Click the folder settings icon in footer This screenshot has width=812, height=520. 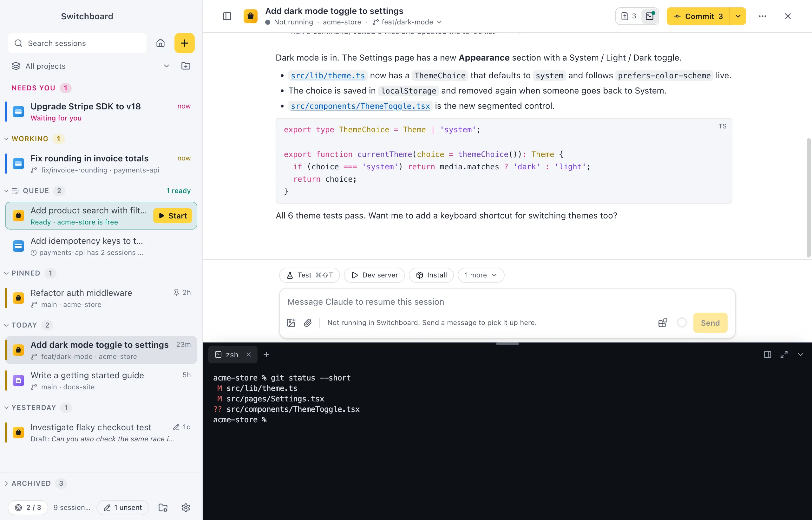pyautogui.click(x=163, y=508)
